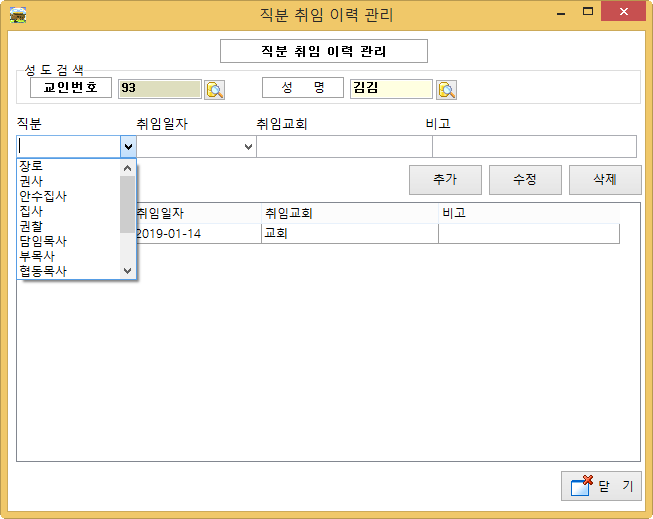Open the 직분 combo box arrow
Screen dimensions: 653x519
(x=128, y=147)
